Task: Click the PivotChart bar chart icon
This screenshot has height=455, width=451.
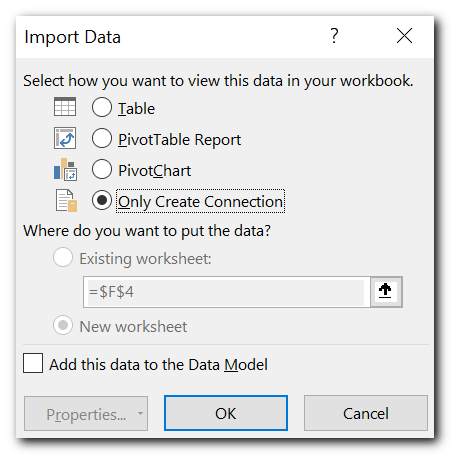Action: tap(65, 169)
